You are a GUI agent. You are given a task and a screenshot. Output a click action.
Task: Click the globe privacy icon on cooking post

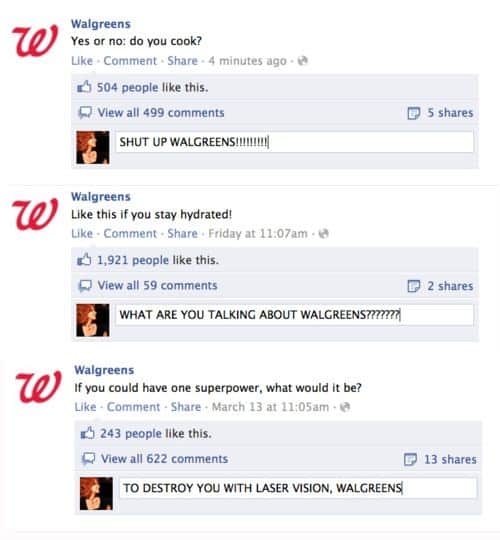[302, 61]
